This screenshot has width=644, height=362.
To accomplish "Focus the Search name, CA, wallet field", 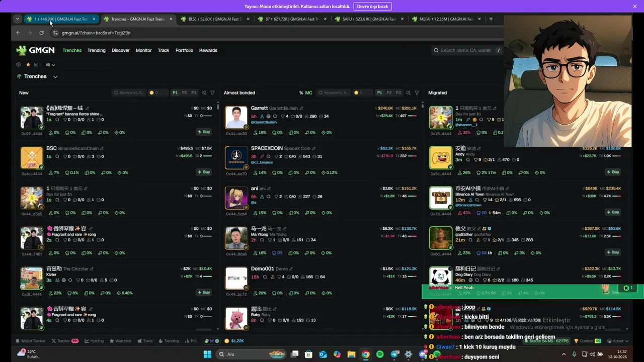I will click(466, 50).
